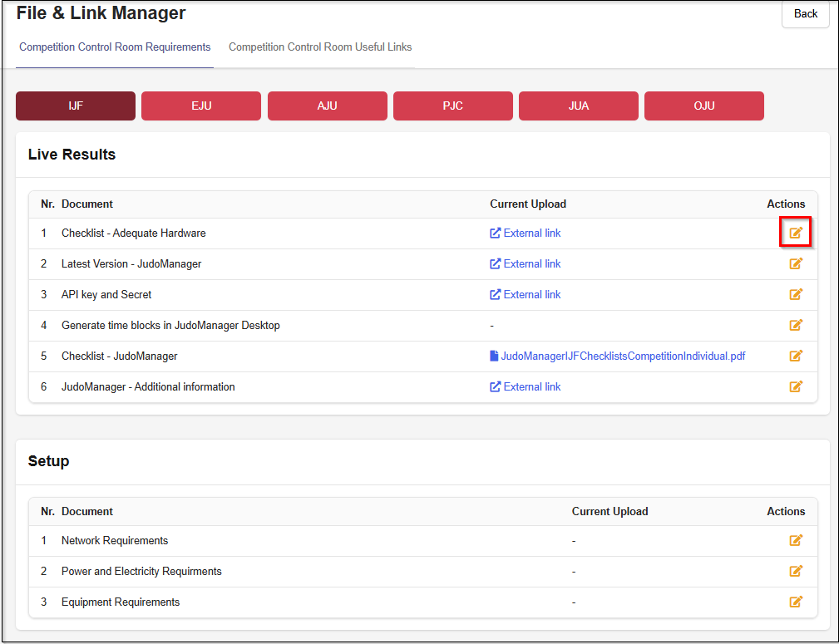Viewport: 839px width, 644px height.
Task: Edit the Checklist - Adequate Hardware document
Action: point(796,234)
